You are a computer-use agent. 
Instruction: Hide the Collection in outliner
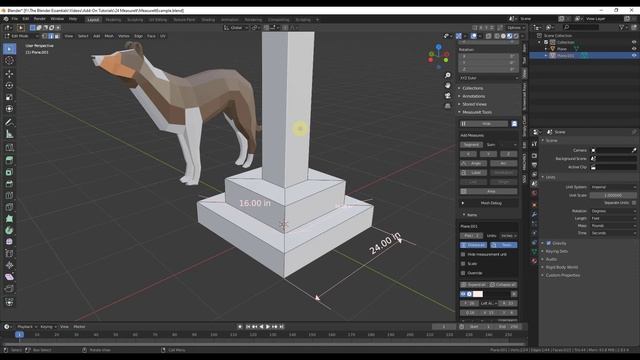634,42
